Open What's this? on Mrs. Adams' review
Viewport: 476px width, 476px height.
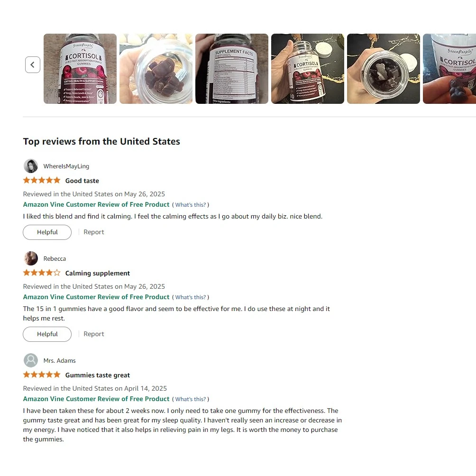190,399
